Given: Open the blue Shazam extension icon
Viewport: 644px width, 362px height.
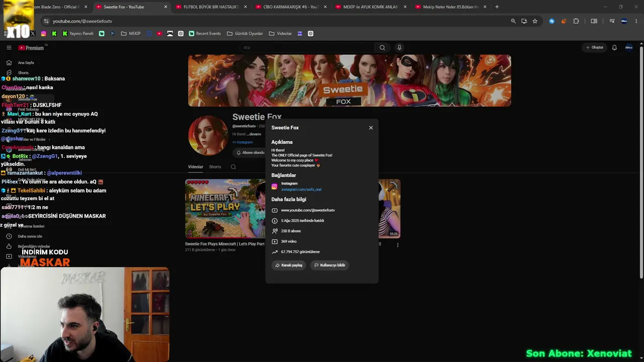Looking at the screenshot, I should click(552, 21).
